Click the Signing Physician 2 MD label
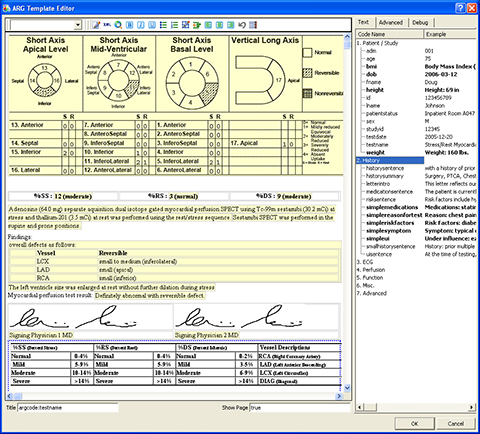The image size is (480, 434). pyautogui.click(x=207, y=335)
